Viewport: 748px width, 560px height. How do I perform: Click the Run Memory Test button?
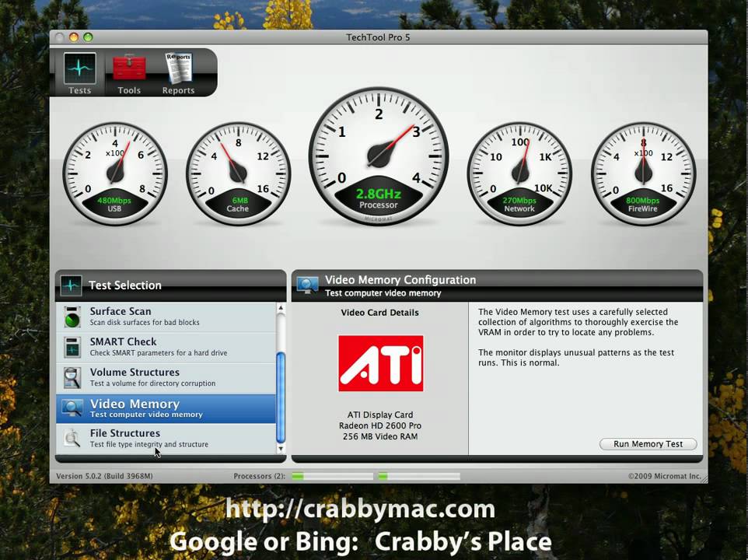(648, 444)
